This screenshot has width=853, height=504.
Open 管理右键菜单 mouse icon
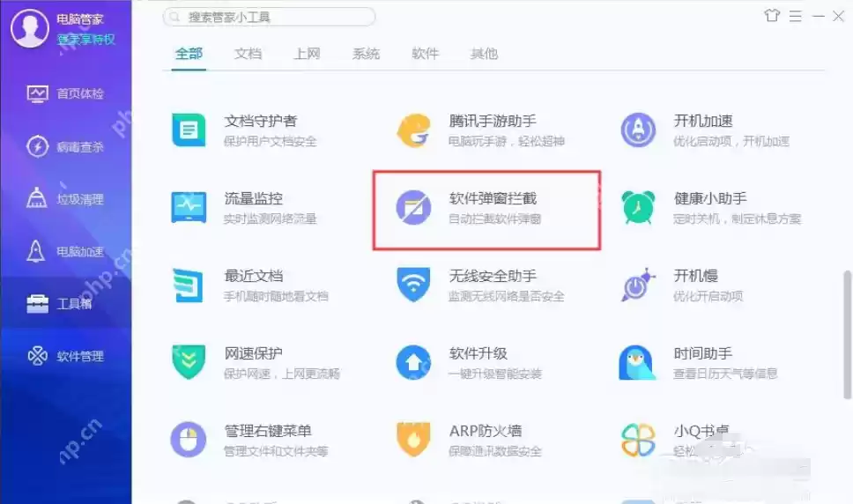189,440
